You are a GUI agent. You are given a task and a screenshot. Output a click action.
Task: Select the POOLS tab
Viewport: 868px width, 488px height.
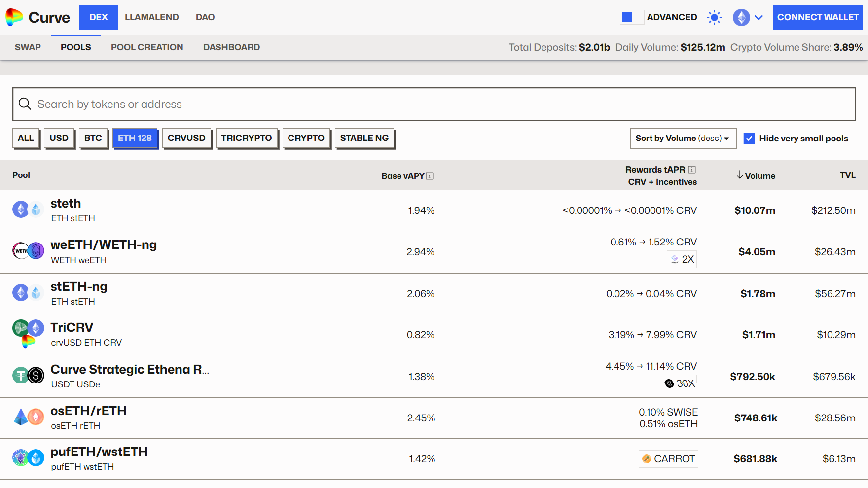[x=76, y=47]
